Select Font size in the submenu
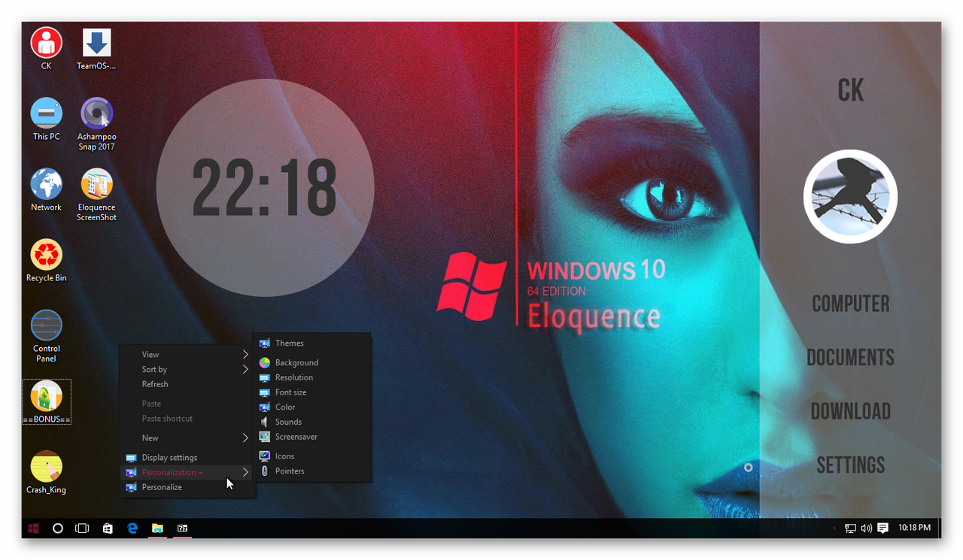Viewport: 963px width, 560px height. click(312, 392)
